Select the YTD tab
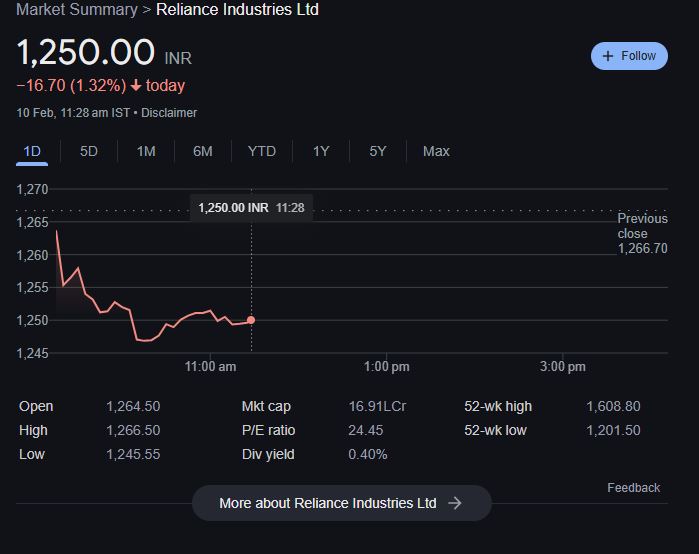This screenshot has height=554, width=699. click(262, 152)
